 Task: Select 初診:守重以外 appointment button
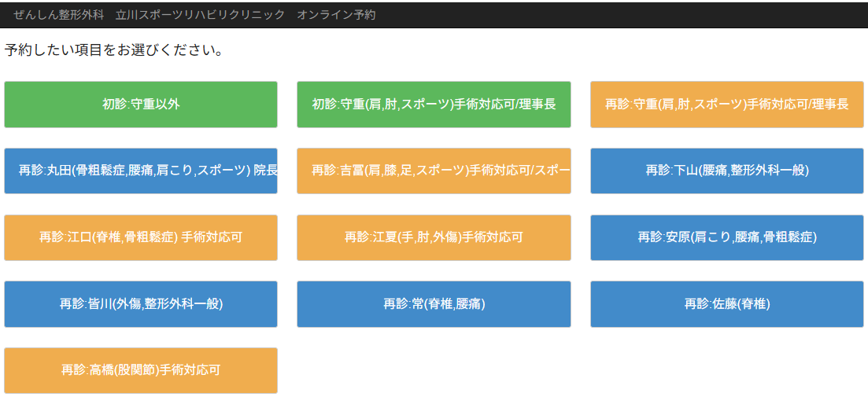(141, 105)
